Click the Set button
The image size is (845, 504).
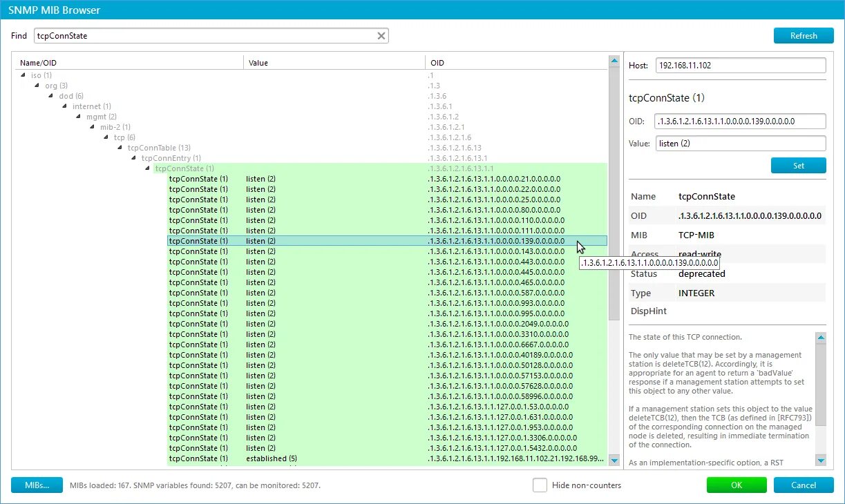click(x=798, y=166)
